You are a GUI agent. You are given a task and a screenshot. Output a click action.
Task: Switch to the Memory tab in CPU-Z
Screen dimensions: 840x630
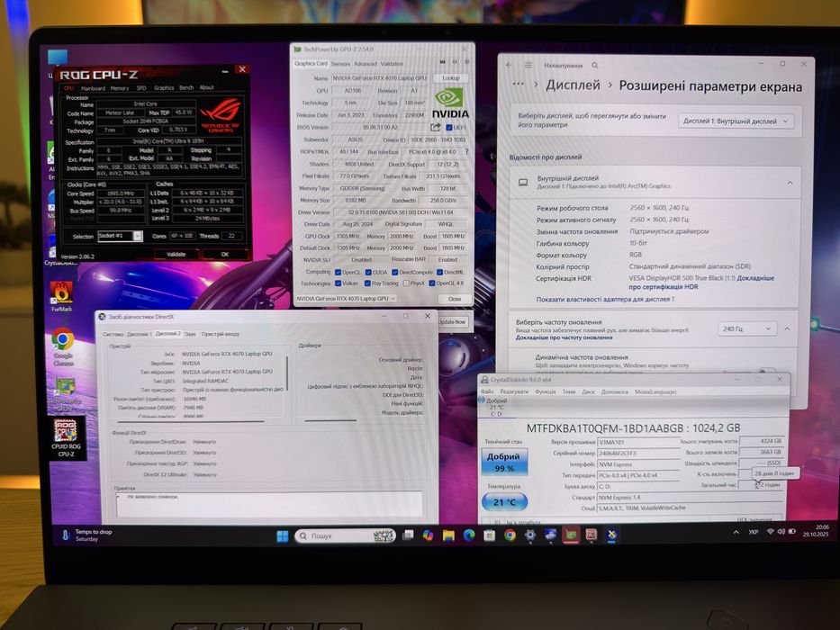point(120,88)
